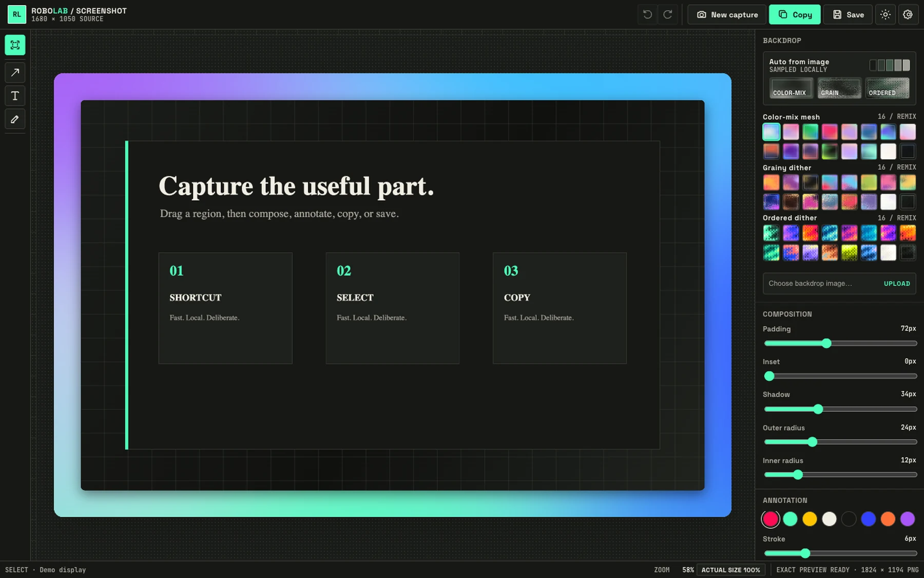Click the Padding slider handle
This screenshot has width=924, height=578.
pyautogui.click(x=826, y=343)
